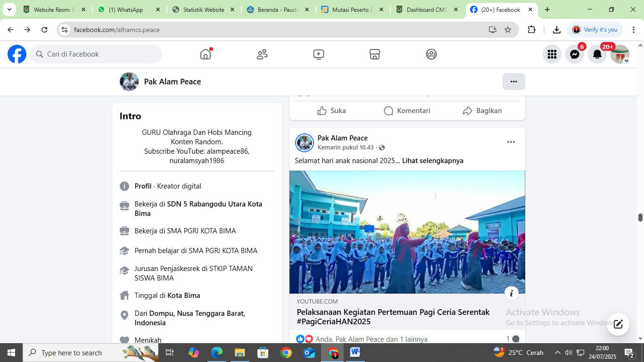Expand post with Lihat selengkapnya
The height and width of the screenshot is (362, 644).
[433, 161]
